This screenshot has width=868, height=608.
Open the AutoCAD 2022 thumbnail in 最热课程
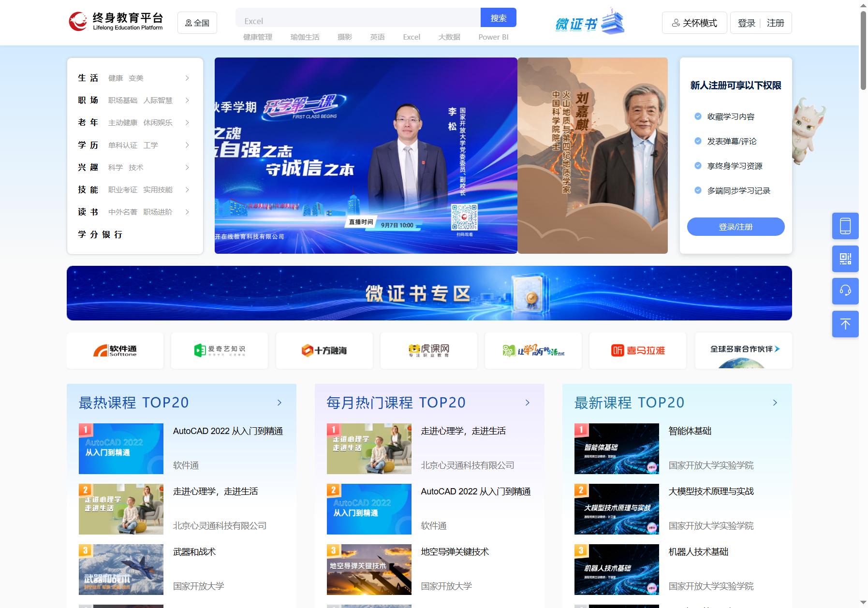point(121,449)
